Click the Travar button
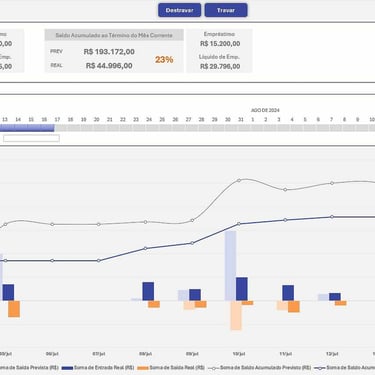 pyautogui.click(x=226, y=10)
